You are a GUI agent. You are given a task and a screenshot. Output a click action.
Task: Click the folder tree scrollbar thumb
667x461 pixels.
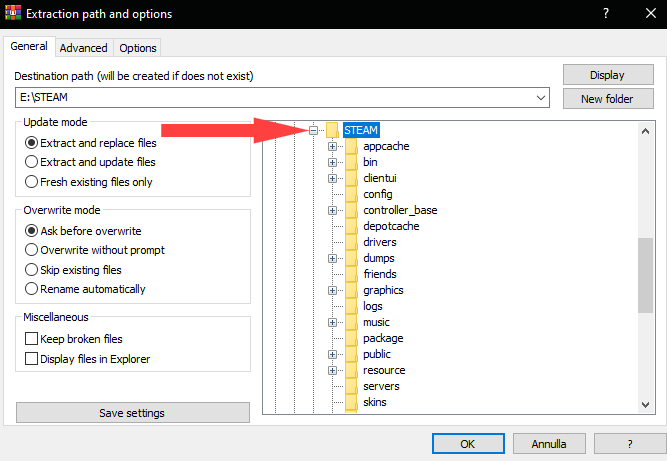click(x=645, y=275)
